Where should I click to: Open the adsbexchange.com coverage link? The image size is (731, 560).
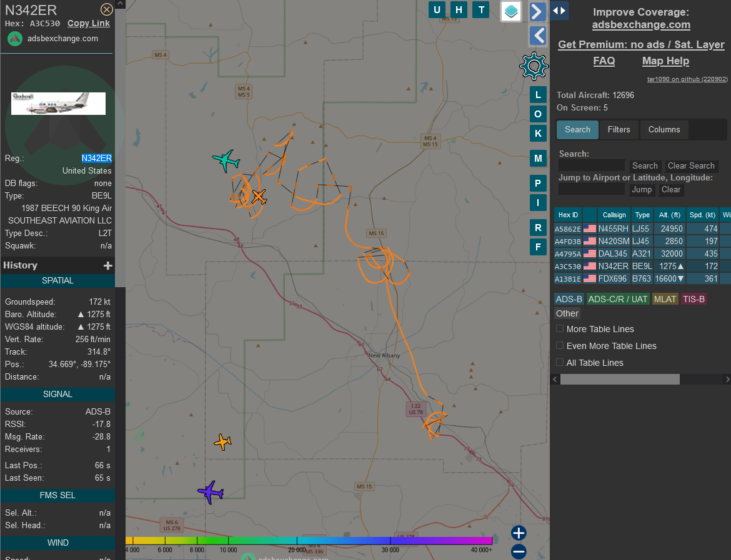(641, 25)
